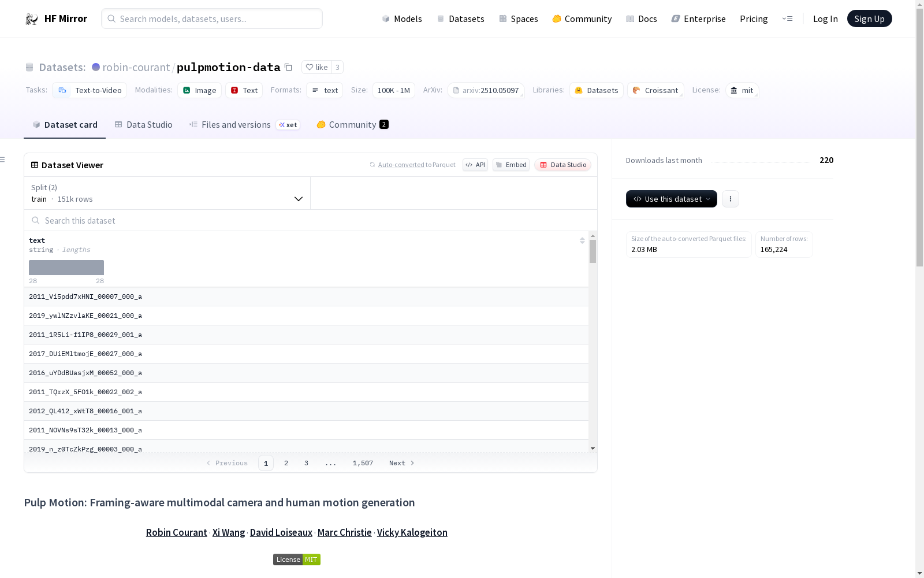Open Community in top navigation

582,19
